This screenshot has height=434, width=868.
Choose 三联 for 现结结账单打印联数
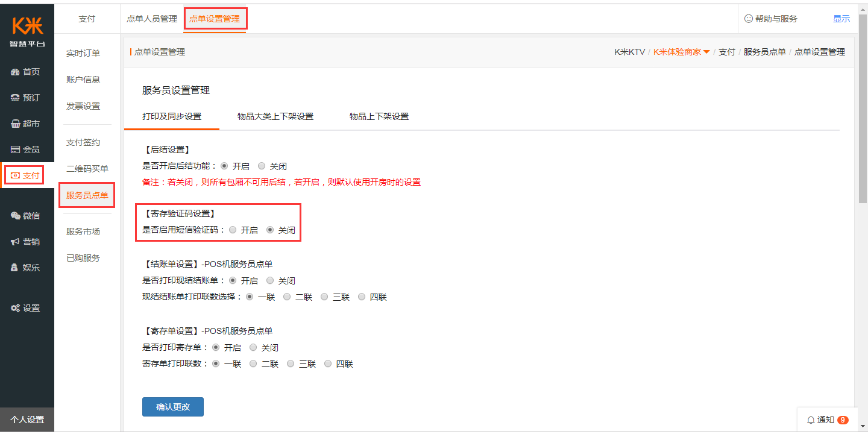coord(324,297)
